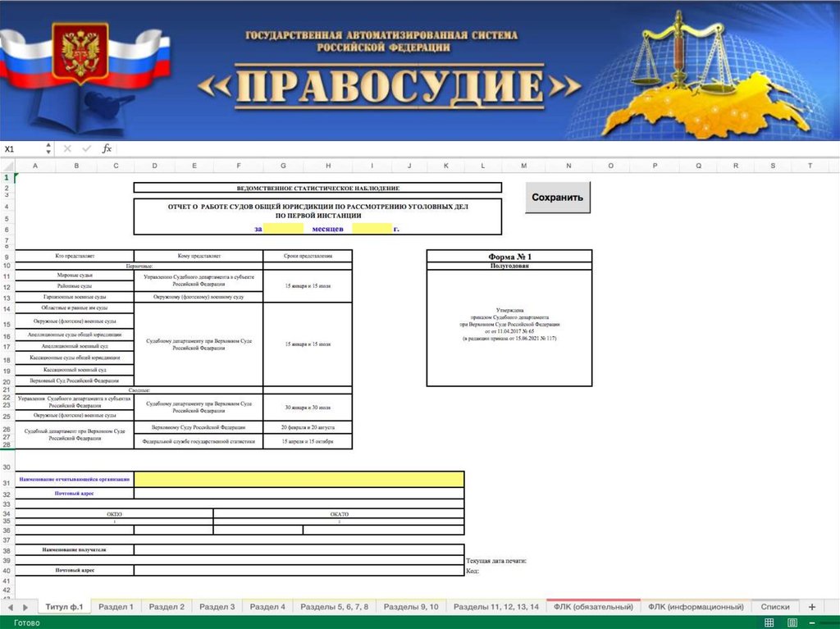This screenshot has height=629, width=840.
Task: Open the Разделы 5, 6, 7, 8 tab
Action: pos(335,607)
